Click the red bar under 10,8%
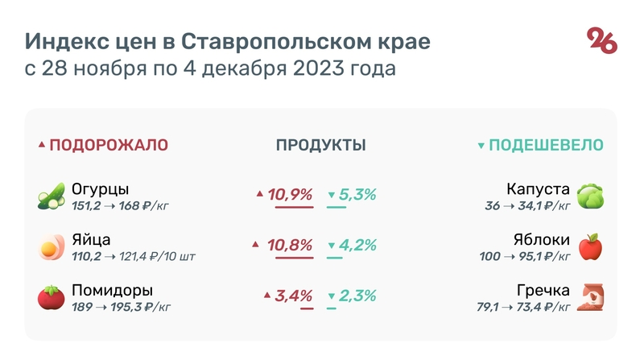644x364 pixels. [294, 258]
